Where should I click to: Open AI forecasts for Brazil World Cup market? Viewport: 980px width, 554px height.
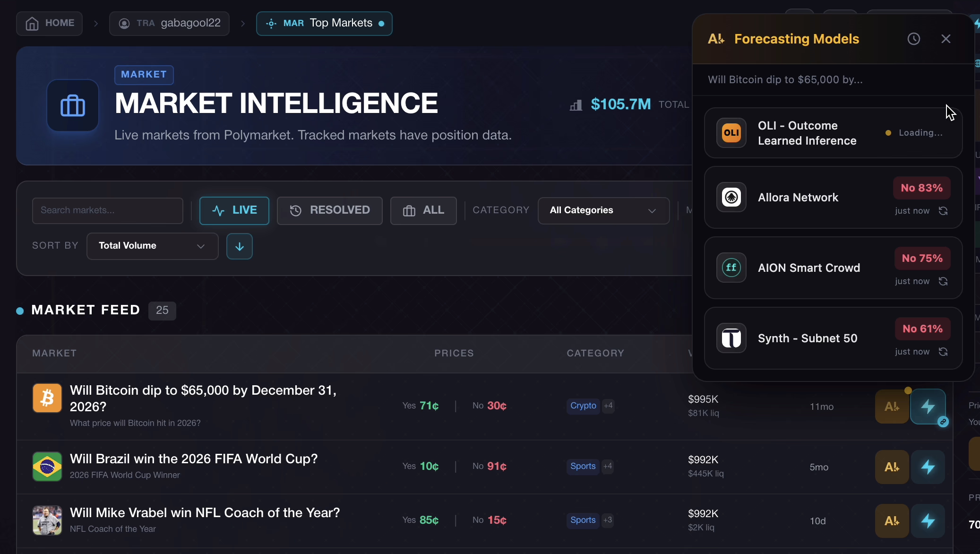pos(892,467)
